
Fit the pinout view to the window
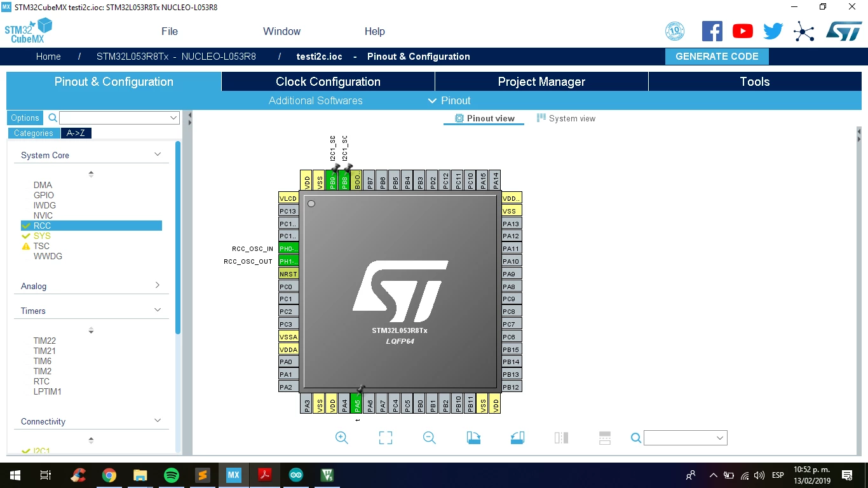pos(386,437)
